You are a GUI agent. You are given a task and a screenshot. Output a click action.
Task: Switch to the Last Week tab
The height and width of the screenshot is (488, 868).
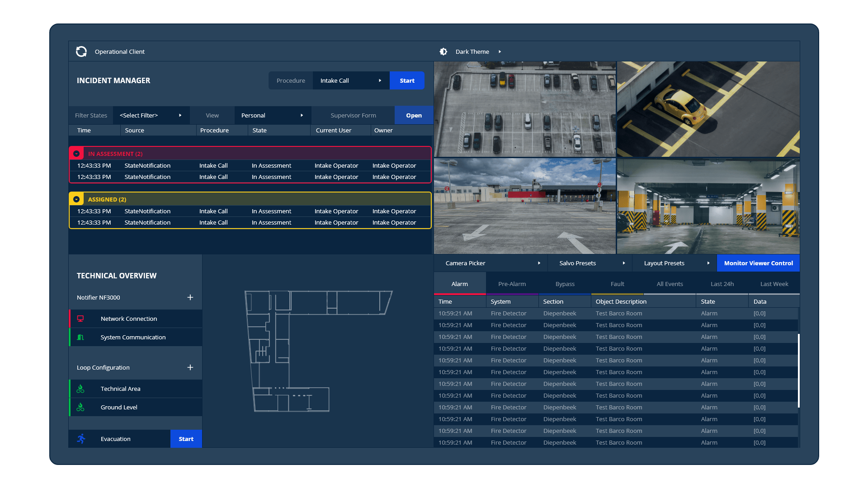tap(774, 284)
